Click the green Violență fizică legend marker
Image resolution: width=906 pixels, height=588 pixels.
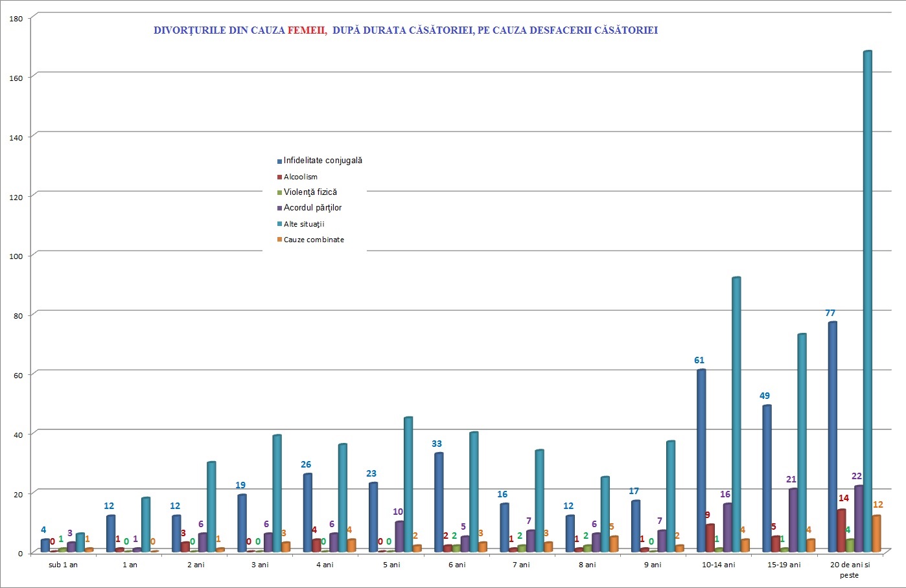(280, 192)
